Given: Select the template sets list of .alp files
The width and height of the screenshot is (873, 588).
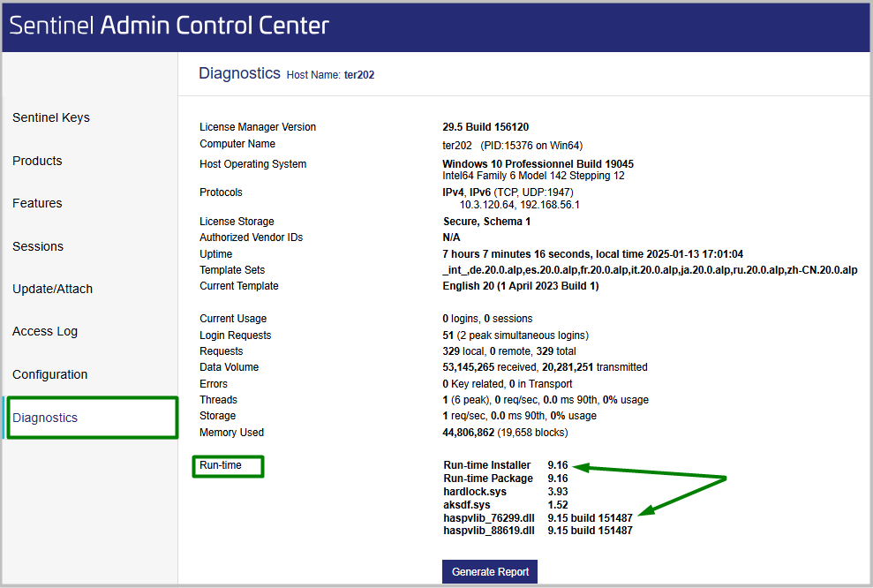Looking at the screenshot, I should (650, 270).
